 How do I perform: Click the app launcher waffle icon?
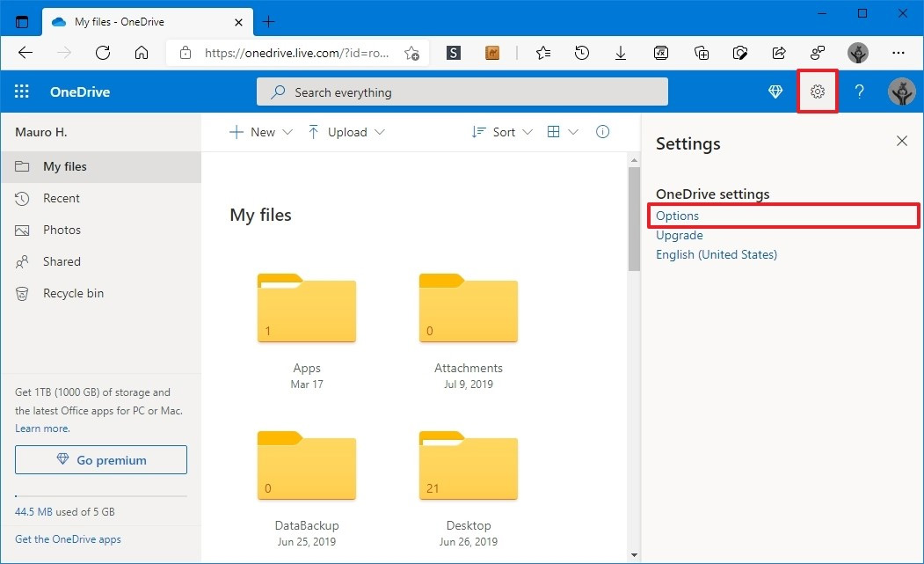point(22,92)
